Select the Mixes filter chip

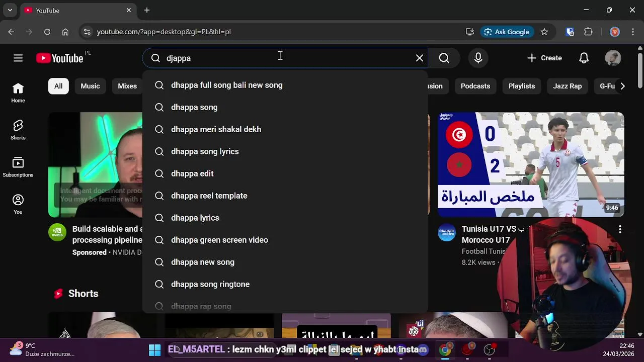coord(127,86)
